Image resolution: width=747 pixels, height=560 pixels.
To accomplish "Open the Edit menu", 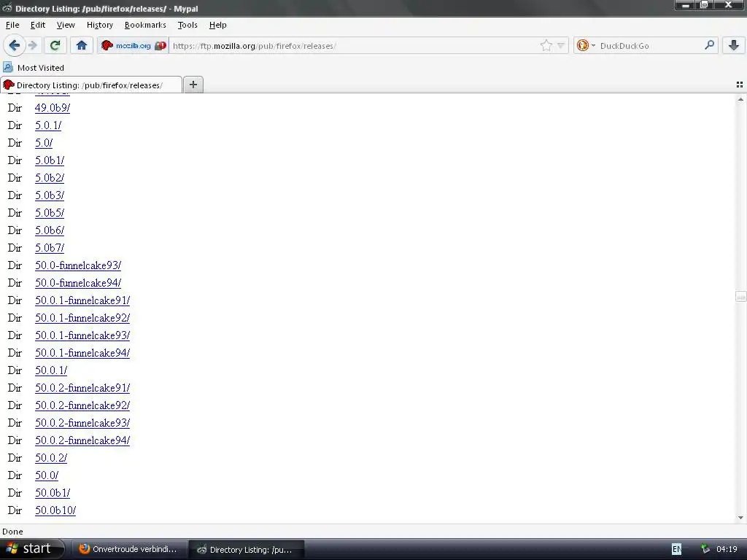I will point(38,25).
